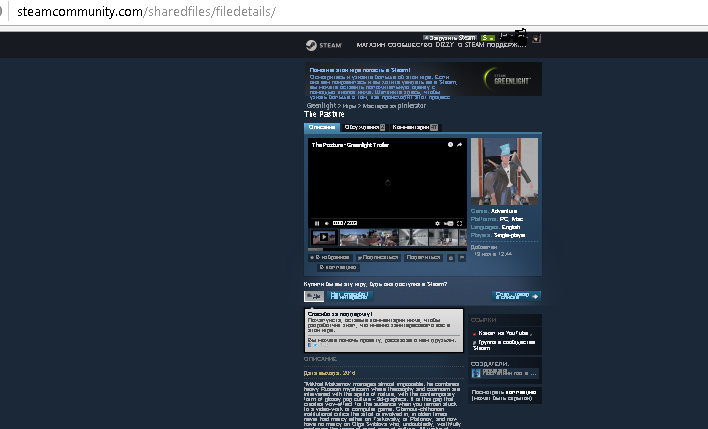The width and height of the screenshot is (708, 429).
Task: Open the trailer on YouTube via logo
Action: tap(448, 223)
